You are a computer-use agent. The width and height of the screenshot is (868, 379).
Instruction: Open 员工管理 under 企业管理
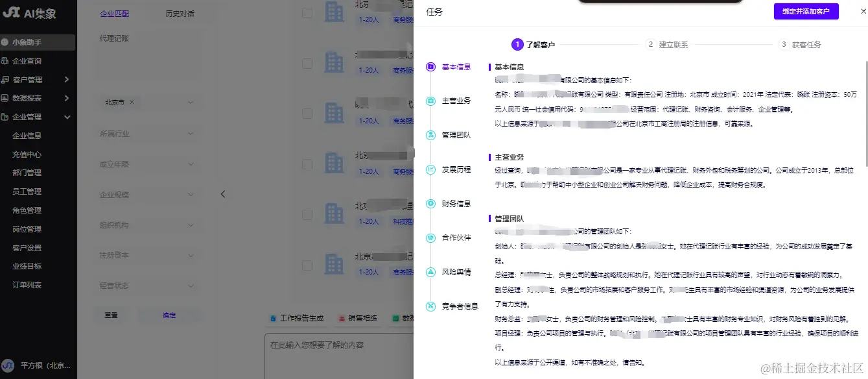tap(29, 191)
